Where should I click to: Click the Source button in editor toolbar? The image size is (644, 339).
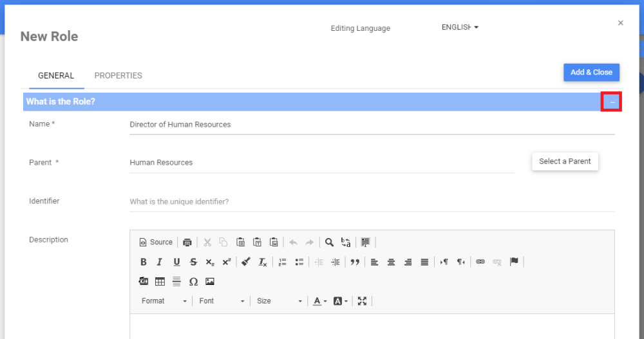[156, 242]
